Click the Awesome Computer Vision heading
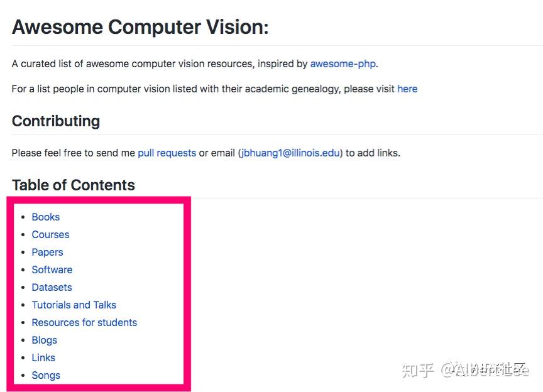The height and width of the screenshot is (392, 543). 140,27
